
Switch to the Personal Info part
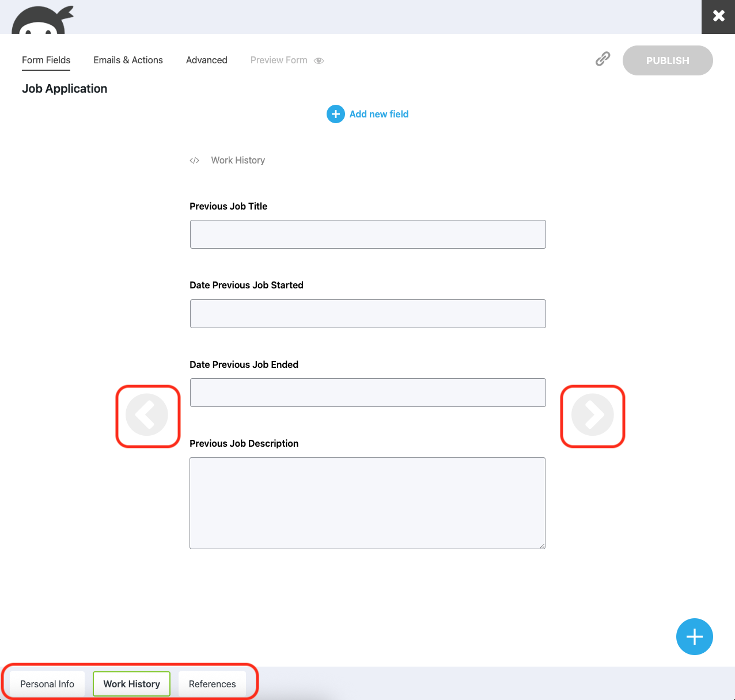[47, 684]
